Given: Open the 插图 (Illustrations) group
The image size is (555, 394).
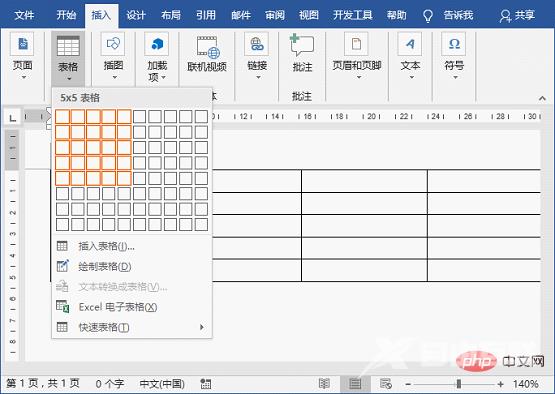Looking at the screenshot, I should pyautogui.click(x=113, y=56).
